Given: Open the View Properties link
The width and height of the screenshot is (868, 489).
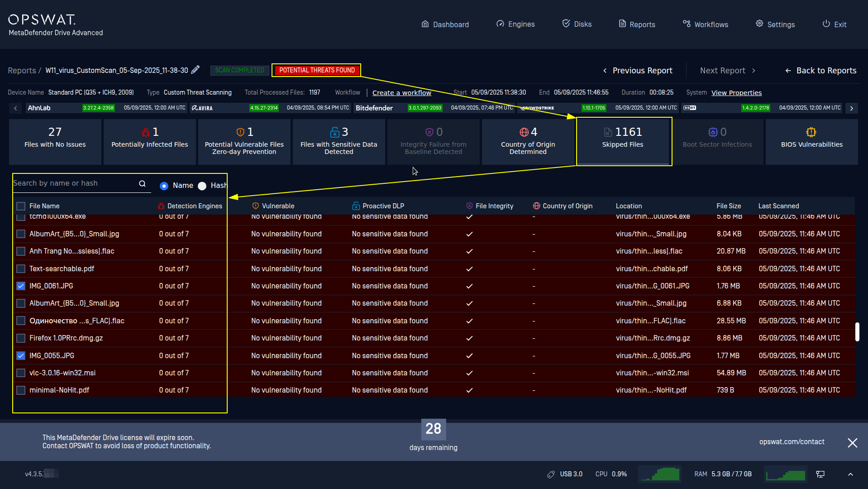Looking at the screenshot, I should point(736,93).
